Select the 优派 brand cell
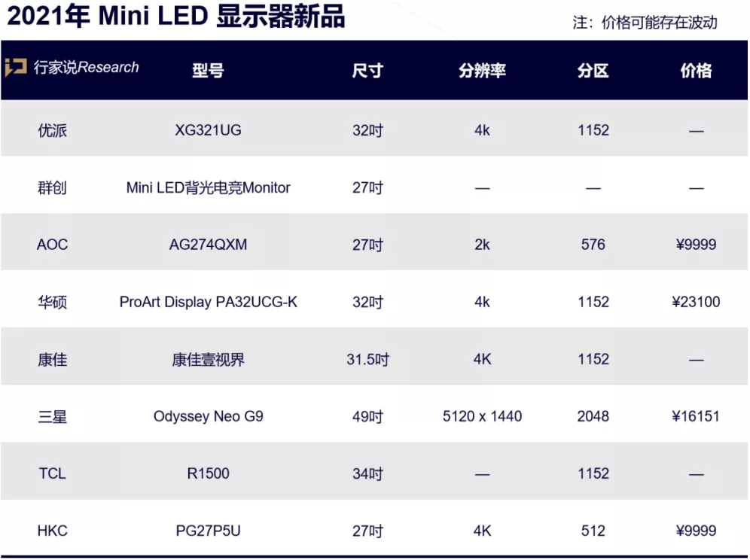The width and height of the screenshot is (750, 560). (52, 130)
